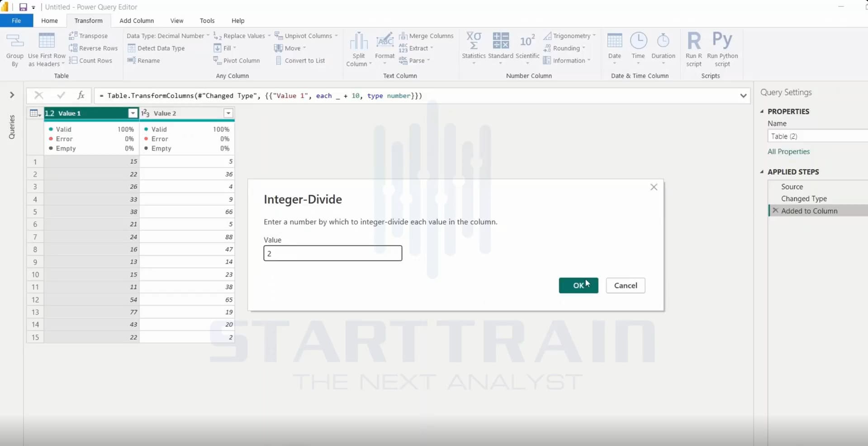Click OK in Integer-Divide dialog
This screenshot has width=868, height=446.
pos(579,285)
